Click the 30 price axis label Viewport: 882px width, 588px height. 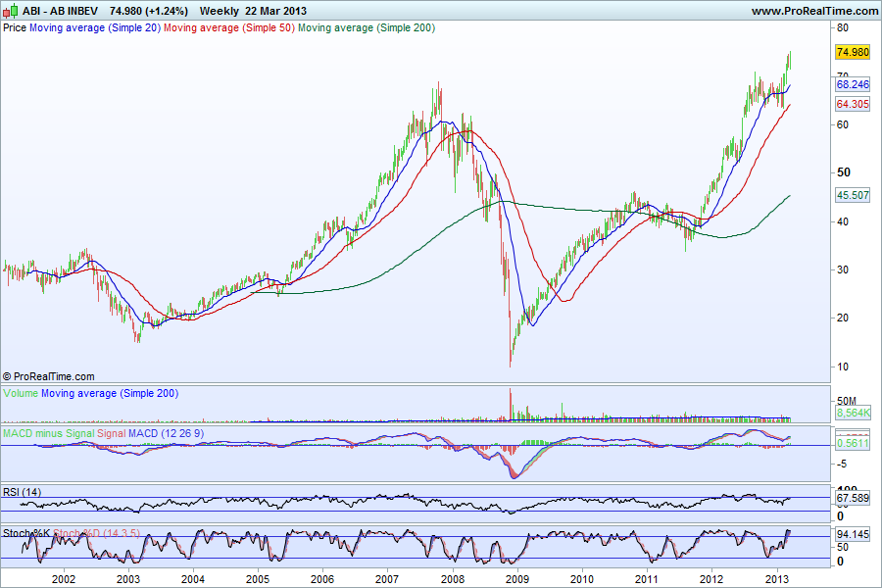click(x=843, y=269)
